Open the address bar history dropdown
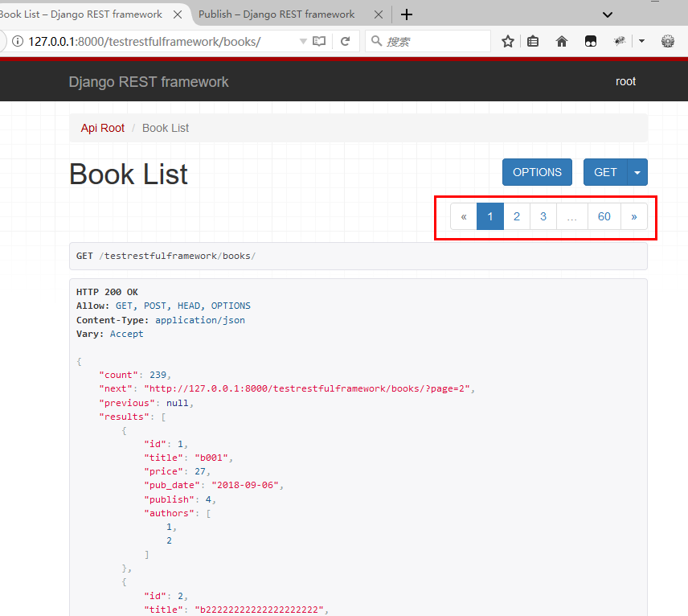 tap(302, 41)
